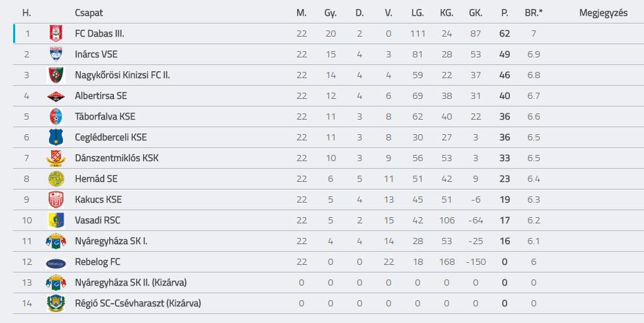Open Nagykőrösi Kinizsi FC II. crest icon
This screenshot has width=644, height=323.
(x=56, y=75)
